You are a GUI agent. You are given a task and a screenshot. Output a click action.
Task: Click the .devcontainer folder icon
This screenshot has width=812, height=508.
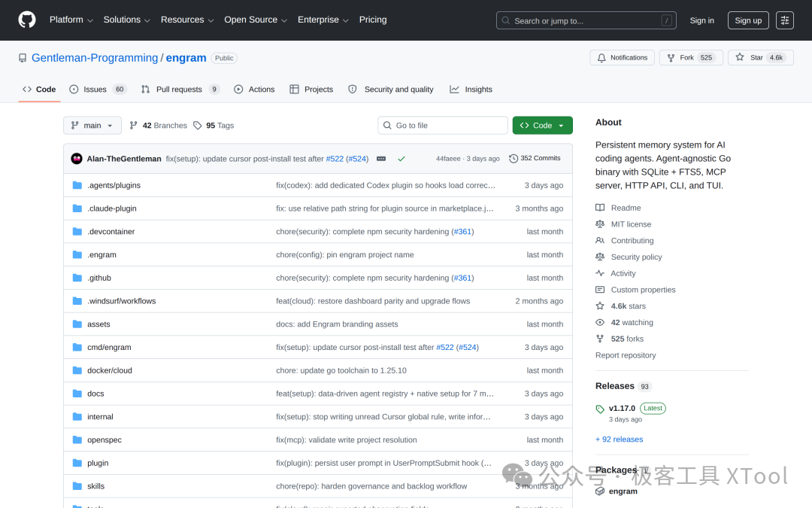click(77, 231)
